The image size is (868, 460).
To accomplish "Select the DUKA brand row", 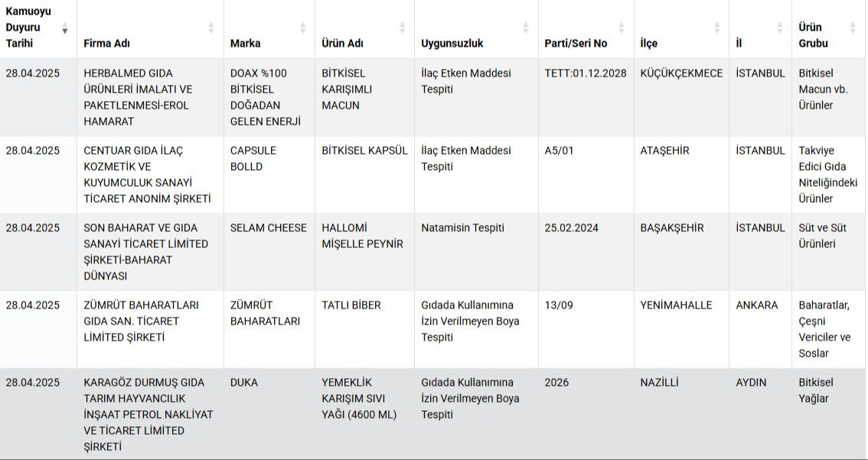I will pyautogui.click(x=243, y=382).
